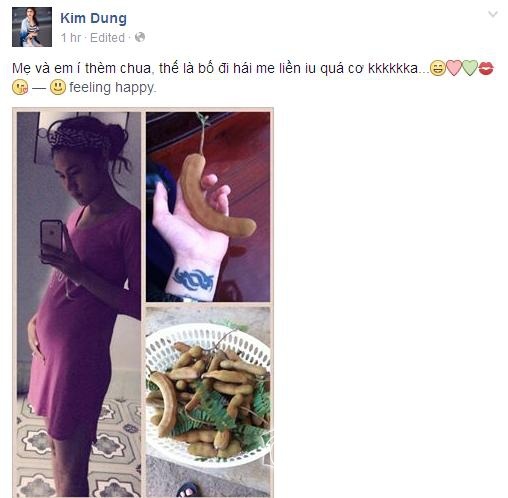Click the smiley feeling happy icon
508x498 pixels.
(x=58, y=87)
